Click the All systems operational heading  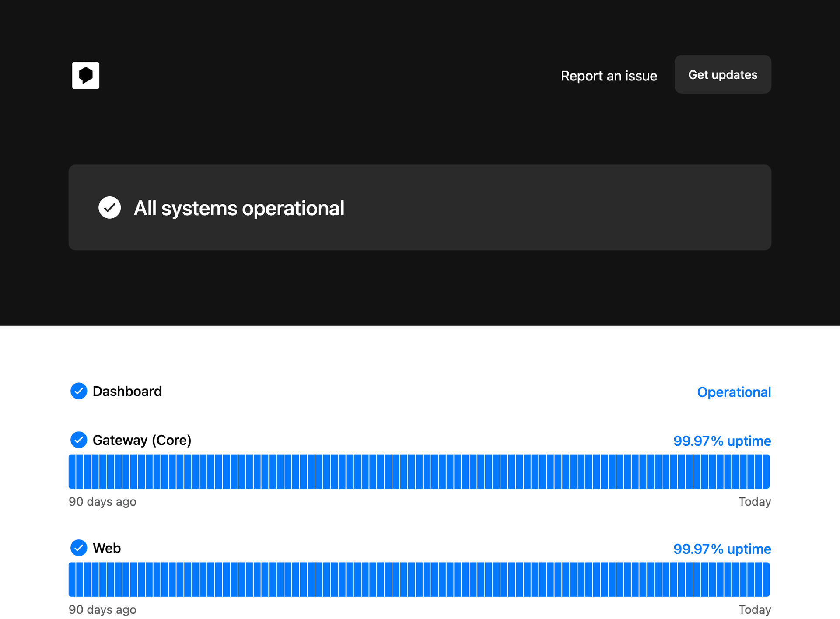coord(239,208)
